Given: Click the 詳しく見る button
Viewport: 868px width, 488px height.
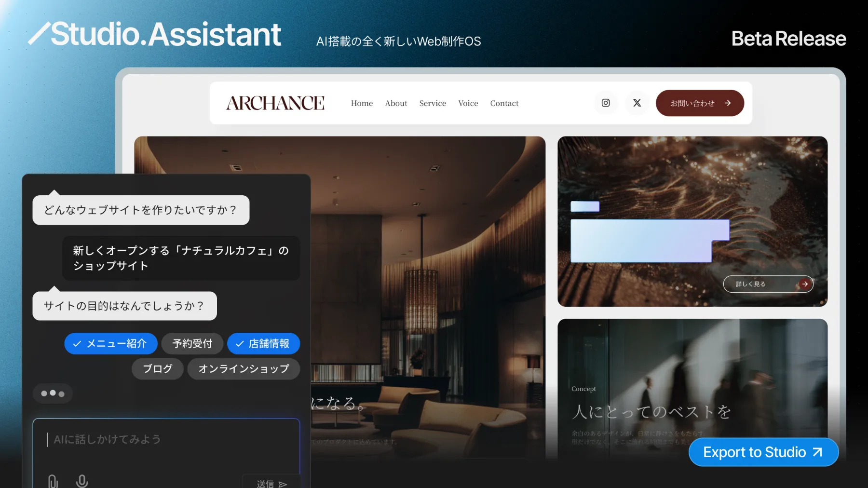Looking at the screenshot, I should [x=768, y=284].
